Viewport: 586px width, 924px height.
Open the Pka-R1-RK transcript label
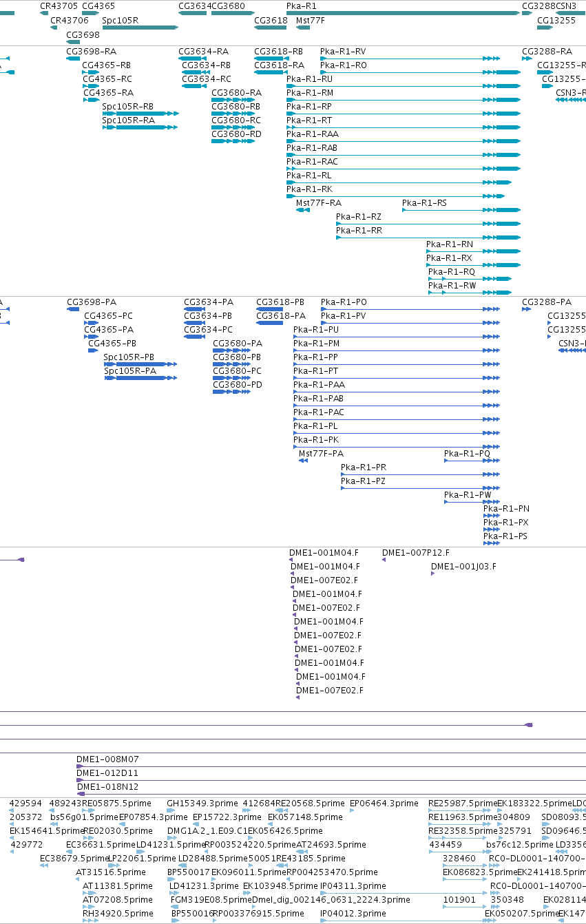309,189
